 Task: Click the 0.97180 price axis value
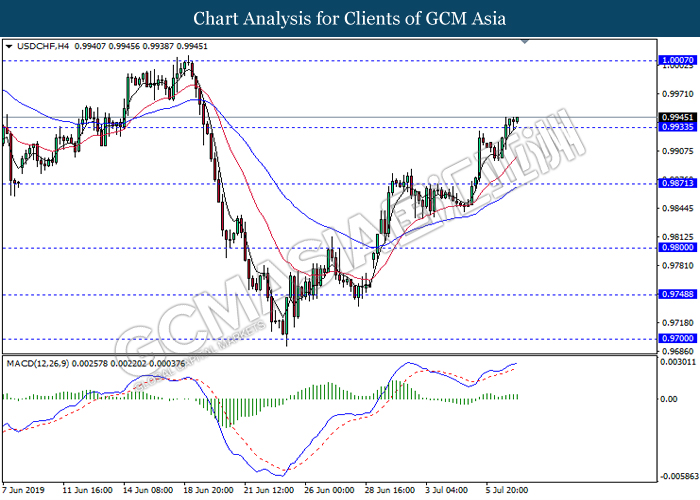coord(678,323)
